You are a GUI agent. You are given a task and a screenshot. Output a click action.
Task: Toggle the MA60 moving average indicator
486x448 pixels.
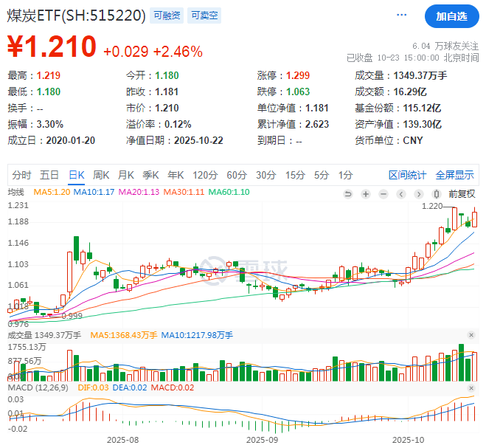click(229, 193)
